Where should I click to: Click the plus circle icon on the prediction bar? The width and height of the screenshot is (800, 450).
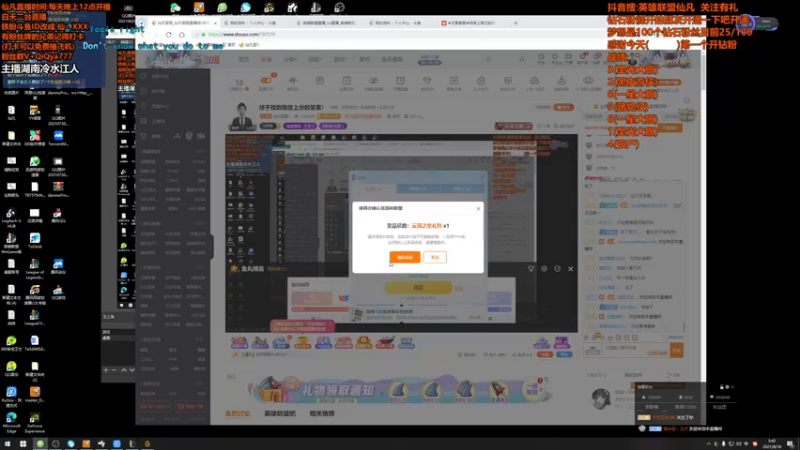coord(544,269)
